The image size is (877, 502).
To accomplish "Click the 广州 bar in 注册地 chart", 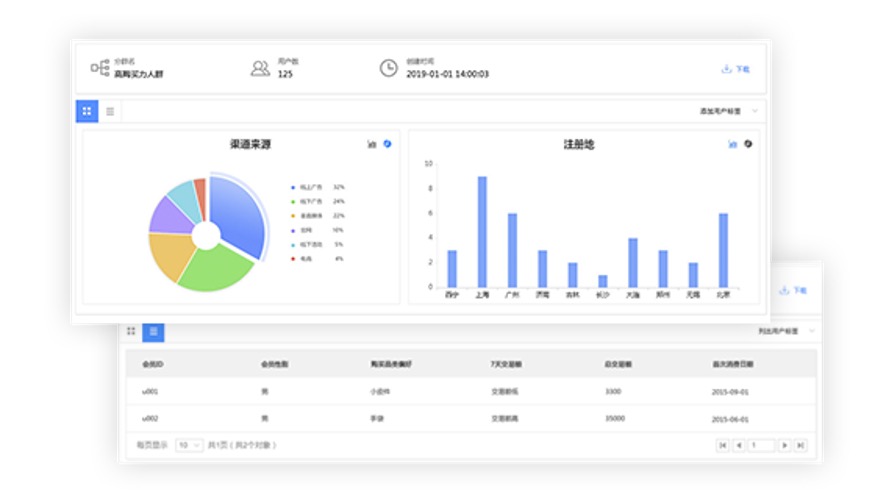I will (512, 250).
